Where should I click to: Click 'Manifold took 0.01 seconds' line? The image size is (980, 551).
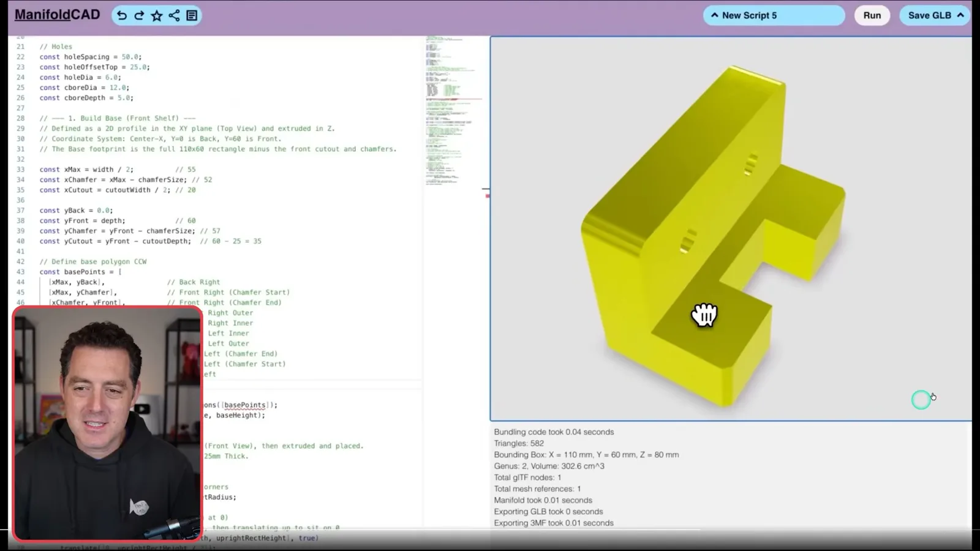[x=543, y=500]
